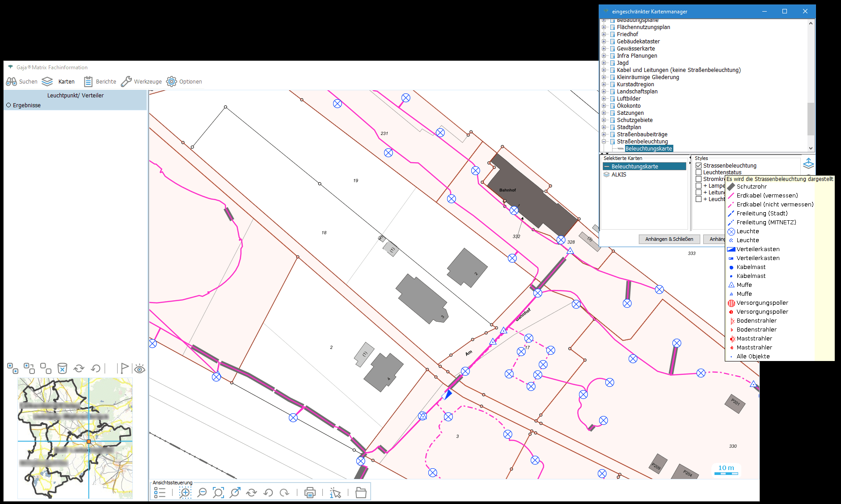This screenshot has height=504, width=841.
Task: Click the trash bin delete-selection icon
Action: coord(62,368)
